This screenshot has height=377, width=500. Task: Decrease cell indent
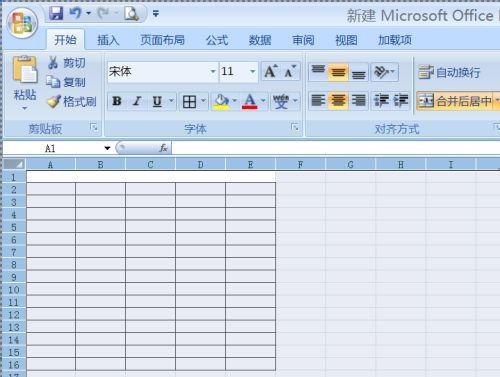[x=380, y=101]
